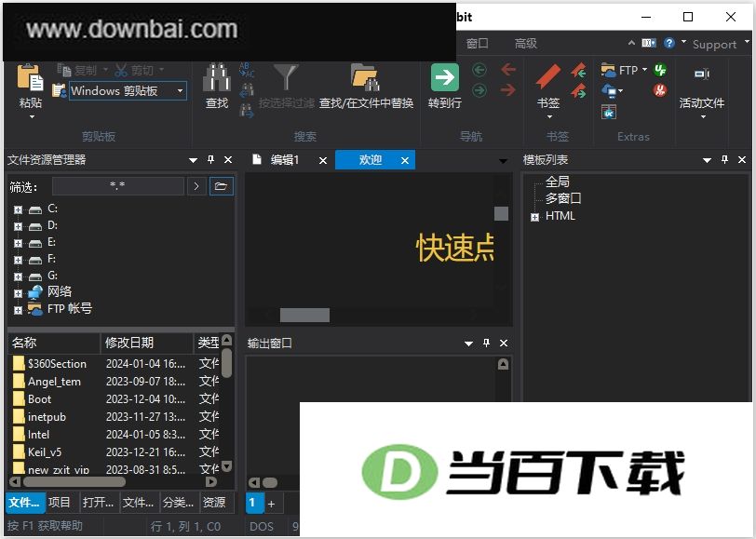Viewport: 756px width, 539px height.
Task: Select the 多窗口 template item
Action: coord(563,198)
